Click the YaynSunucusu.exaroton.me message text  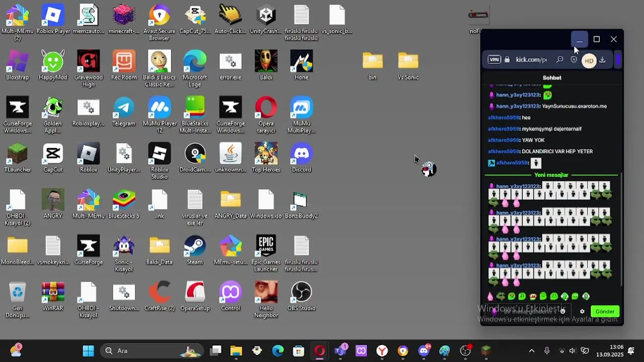click(575, 106)
